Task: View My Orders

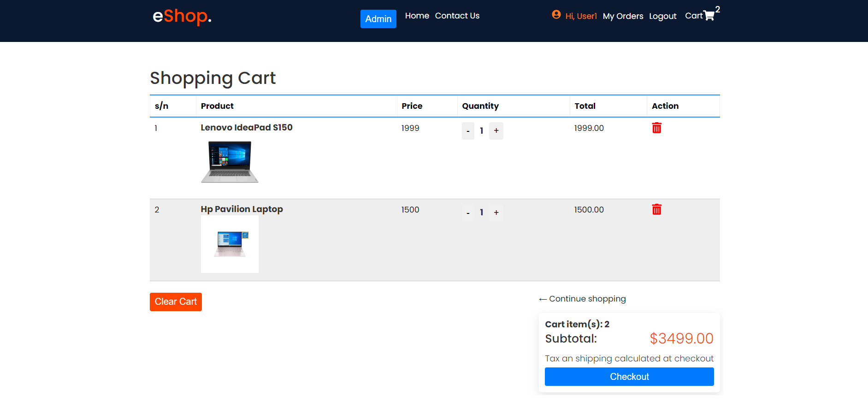Action: coord(623,16)
